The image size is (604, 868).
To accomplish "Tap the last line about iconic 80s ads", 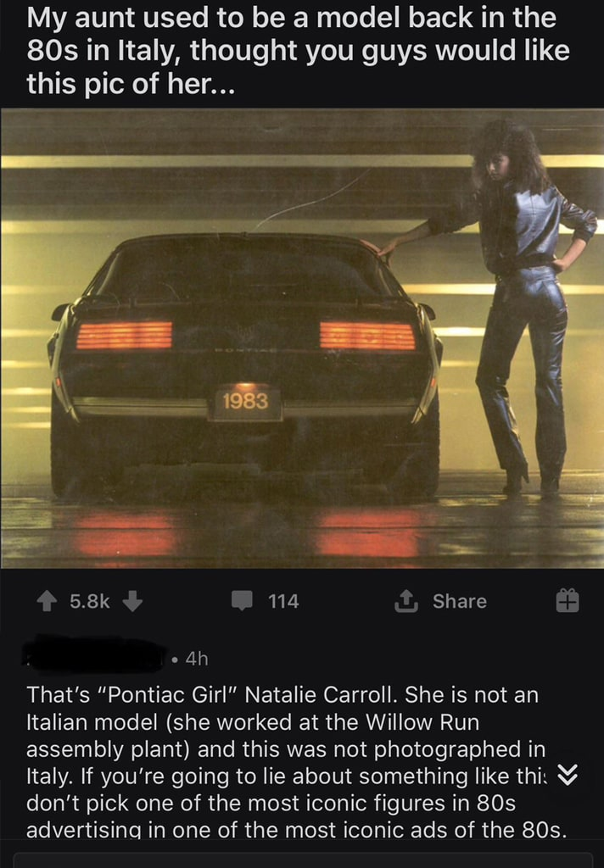I will pyautogui.click(x=296, y=830).
